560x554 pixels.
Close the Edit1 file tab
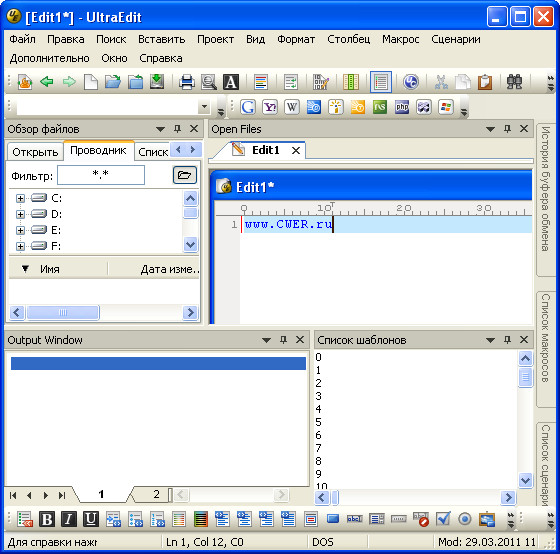[x=296, y=151]
